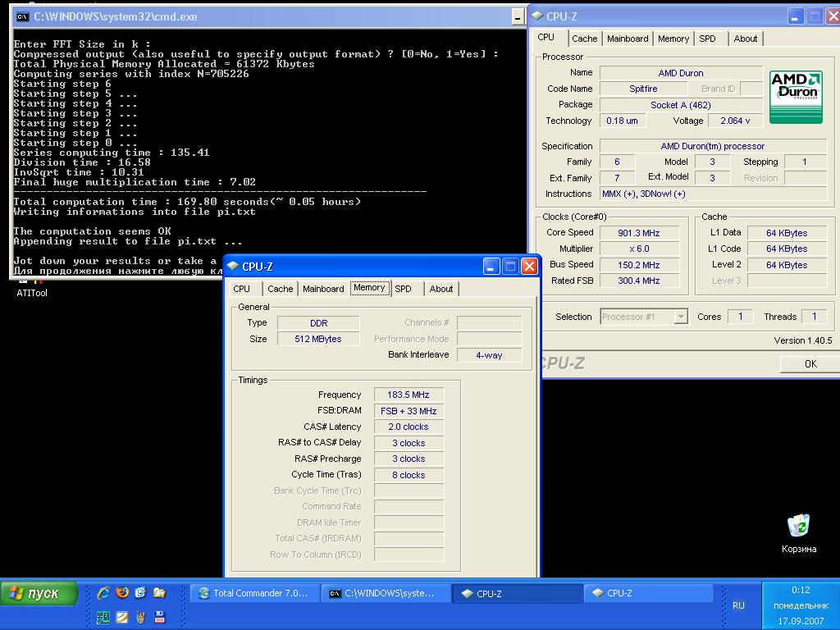Image resolution: width=840 pixels, height=630 pixels.
Task: Switch to Cache tab in Memory window
Action: tap(281, 289)
